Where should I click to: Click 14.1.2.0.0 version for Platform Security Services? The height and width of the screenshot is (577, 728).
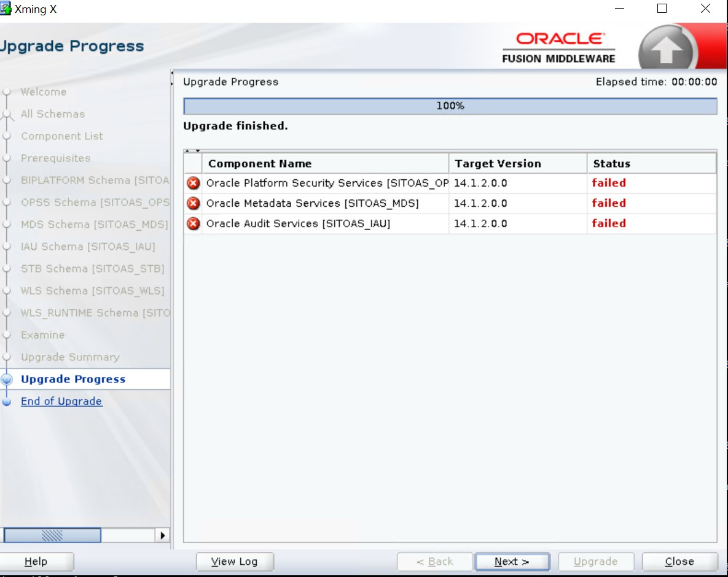(x=480, y=183)
